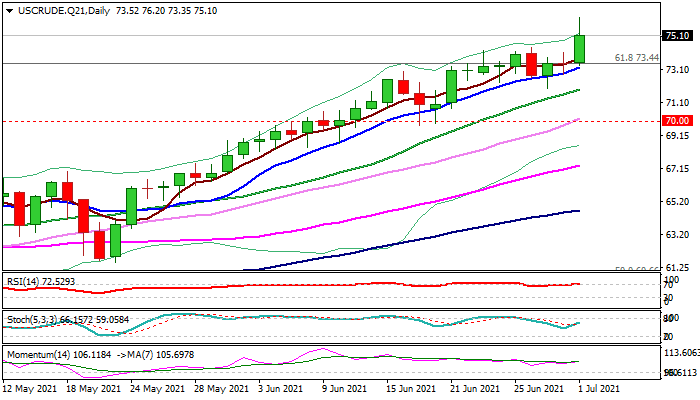Click the 61.8 73.44 Fibonacci level label
Viewport: 700px width, 400px height.
click(x=637, y=58)
